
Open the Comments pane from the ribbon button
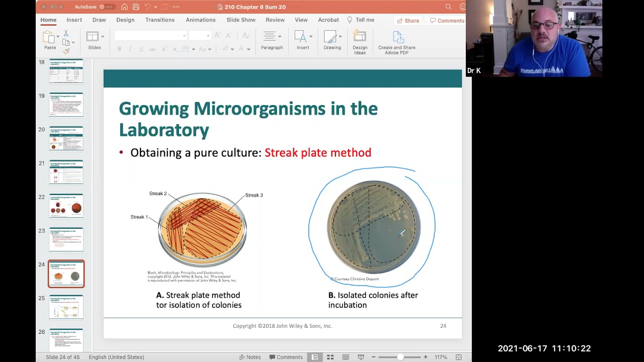pos(447,21)
